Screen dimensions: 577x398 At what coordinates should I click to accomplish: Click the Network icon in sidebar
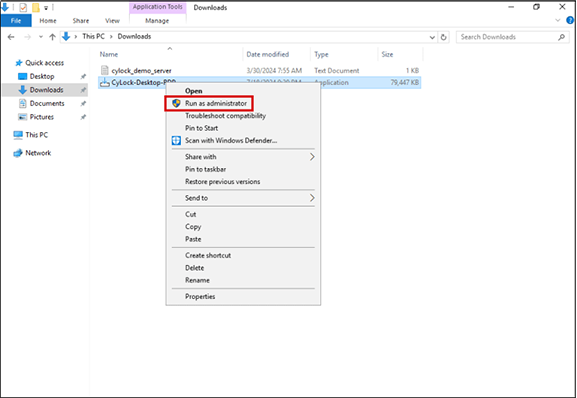click(18, 153)
